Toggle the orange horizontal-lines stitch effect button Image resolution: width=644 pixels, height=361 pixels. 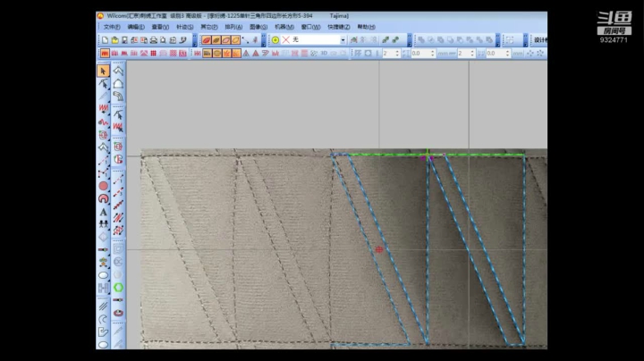point(207,54)
